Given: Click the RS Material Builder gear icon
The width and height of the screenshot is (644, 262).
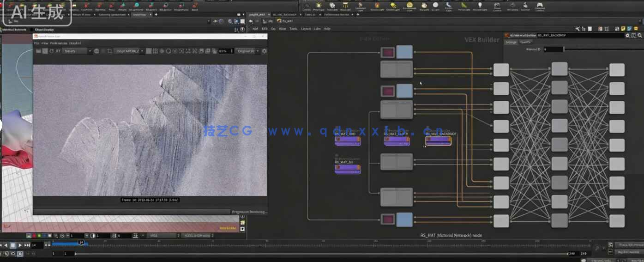Looking at the screenshot, I should click(x=626, y=35).
